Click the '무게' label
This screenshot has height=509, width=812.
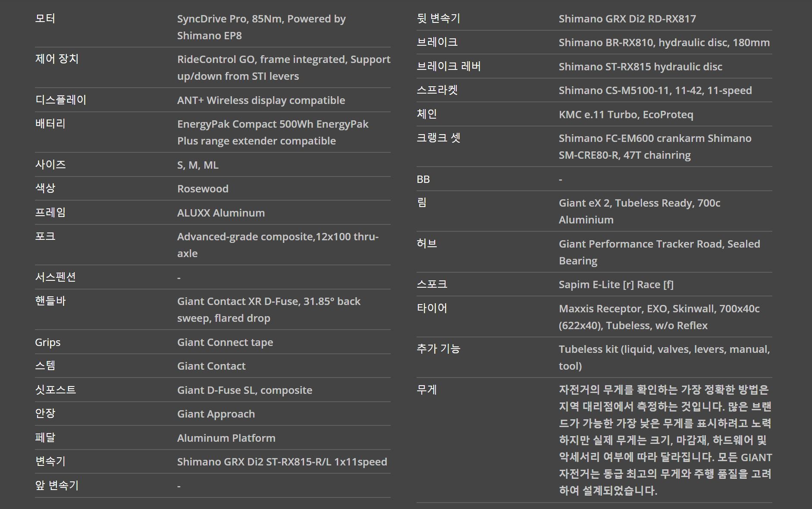(x=427, y=390)
